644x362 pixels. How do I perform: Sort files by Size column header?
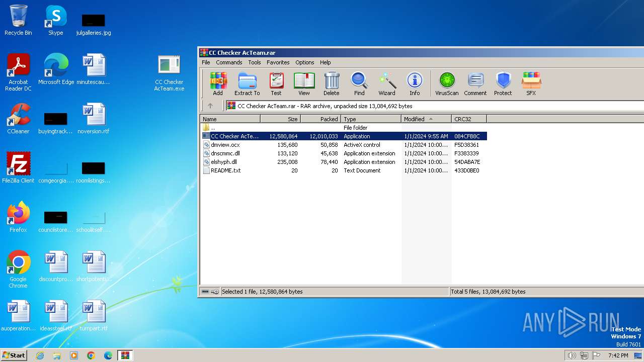pos(281,119)
